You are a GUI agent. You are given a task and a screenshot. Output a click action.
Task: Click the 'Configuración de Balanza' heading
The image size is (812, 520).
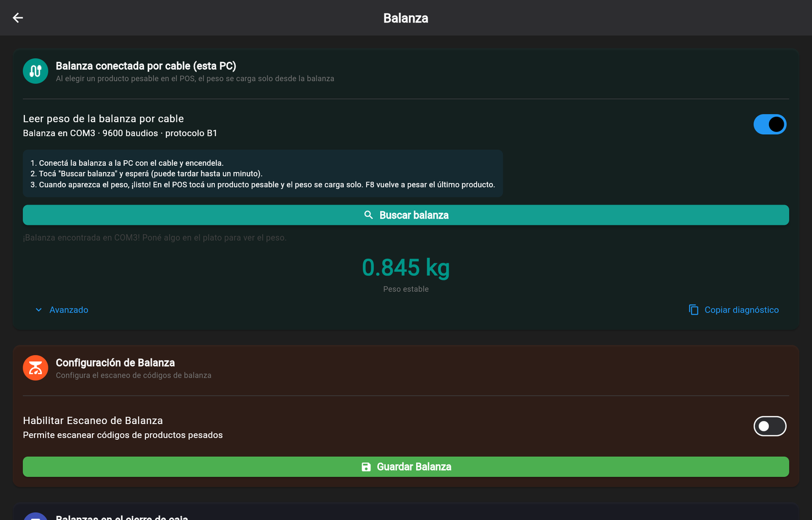tap(115, 363)
